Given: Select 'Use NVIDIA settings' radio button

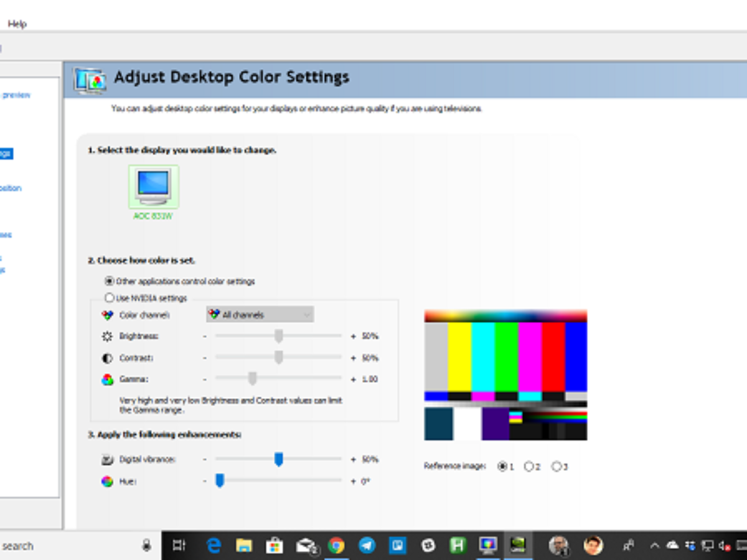Looking at the screenshot, I should [110, 298].
